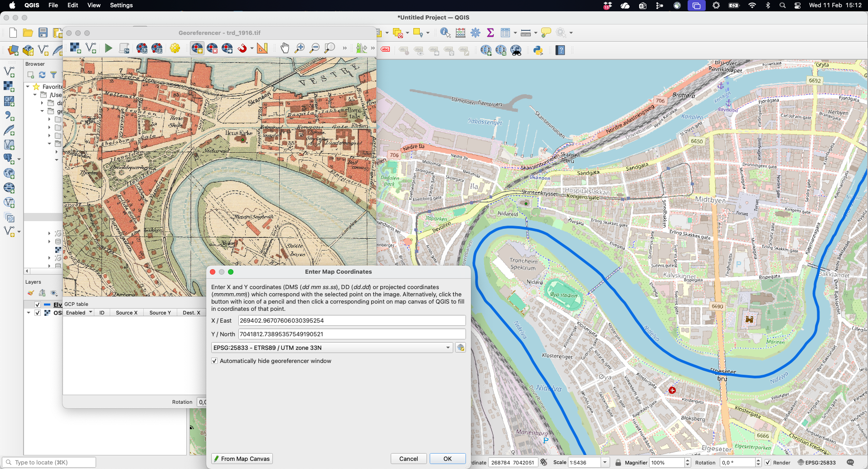Uncheck Automatically hide georeferencer window
Viewport: 868px width, 469px height.
click(214, 361)
